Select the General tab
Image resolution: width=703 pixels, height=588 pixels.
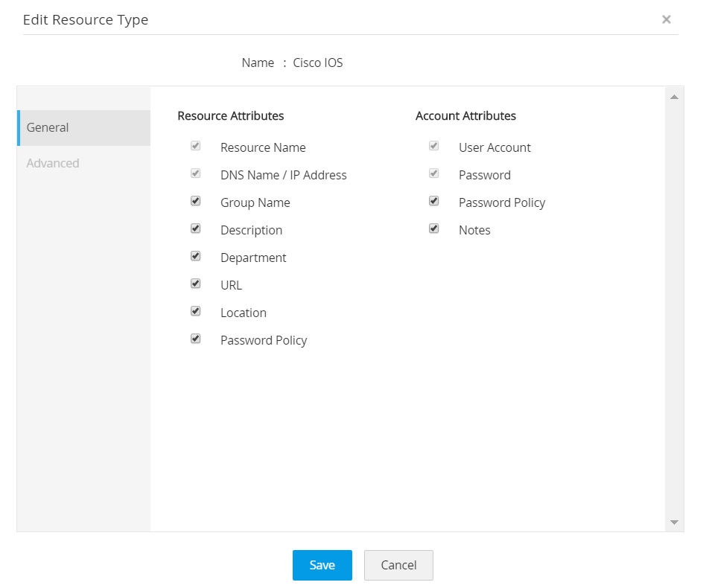48,127
